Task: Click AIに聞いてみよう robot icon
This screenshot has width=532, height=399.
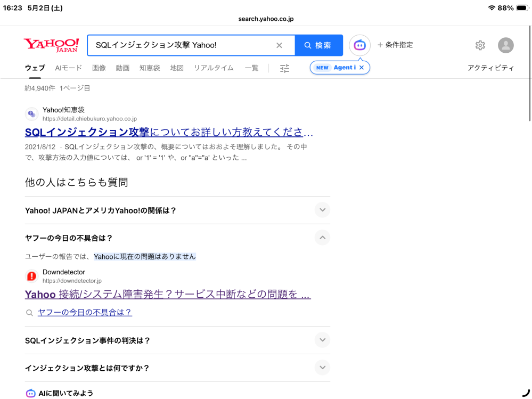Action: pos(30,393)
